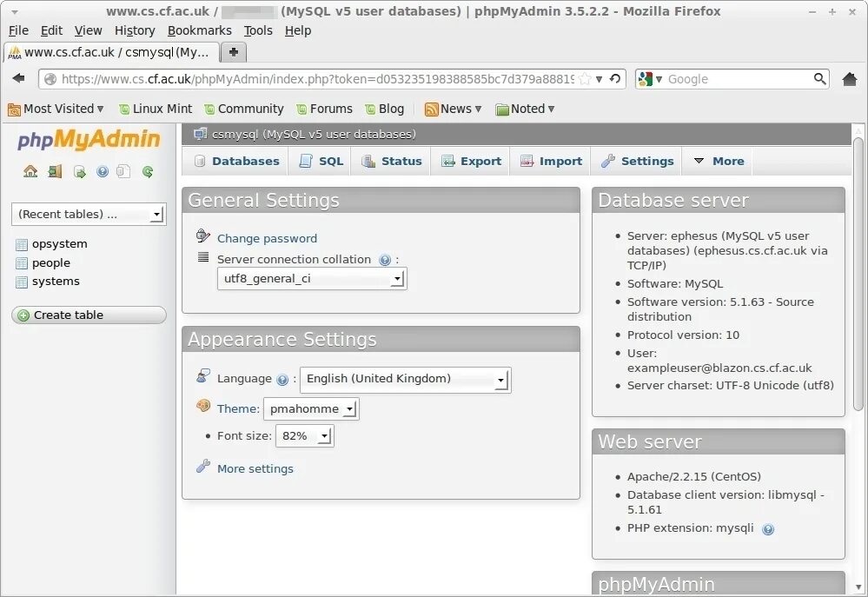Switch to the Settings tab
Image resolution: width=868 pixels, height=597 pixels.
click(x=638, y=161)
